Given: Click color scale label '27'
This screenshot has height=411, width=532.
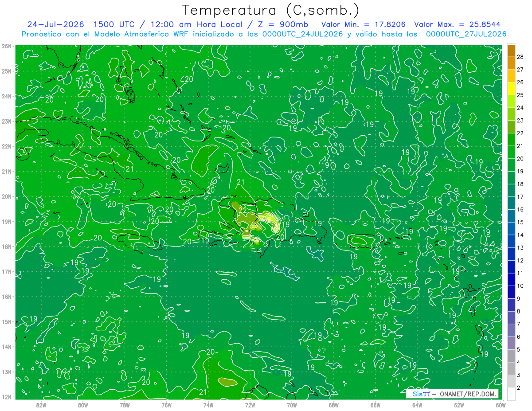Looking at the screenshot, I should coord(520,70).
